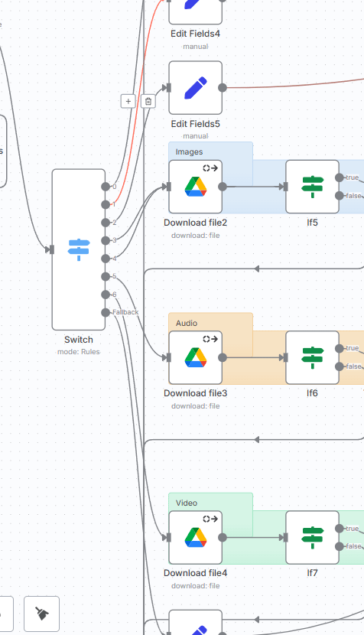Viewport: 364px width, 635px height.
Task: Click the If6 node label
Action: (x=312, y=393)
